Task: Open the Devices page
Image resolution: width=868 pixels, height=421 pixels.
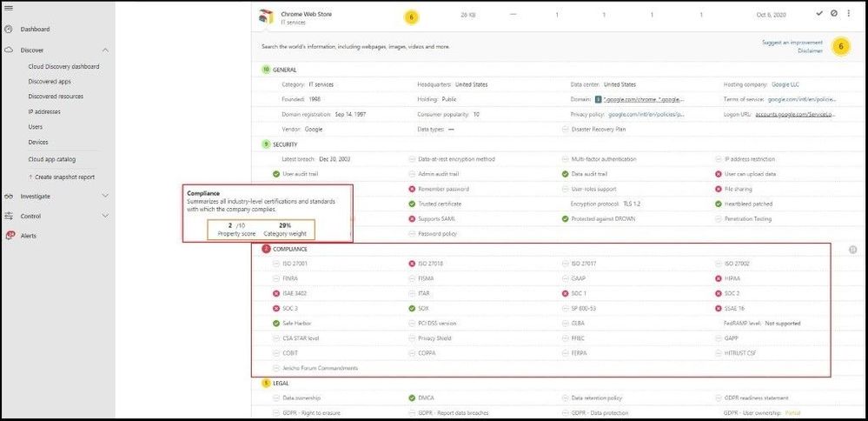Action: [x=38, y=143]
